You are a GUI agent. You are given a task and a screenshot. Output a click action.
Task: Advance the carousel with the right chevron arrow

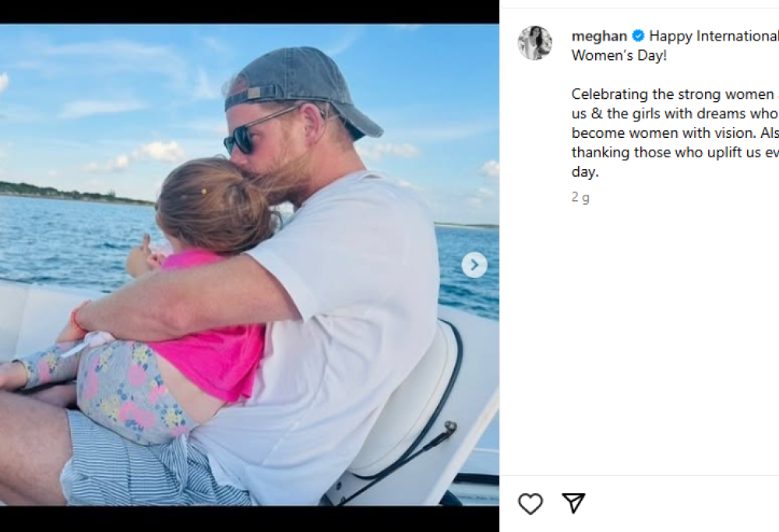(474, 265)
